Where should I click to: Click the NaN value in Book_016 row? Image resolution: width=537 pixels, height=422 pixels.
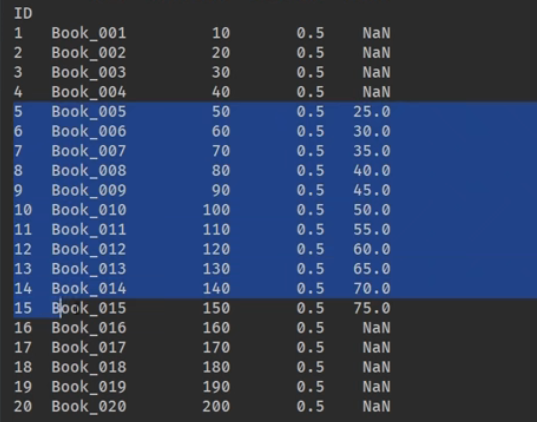click(x=376, y=328)
